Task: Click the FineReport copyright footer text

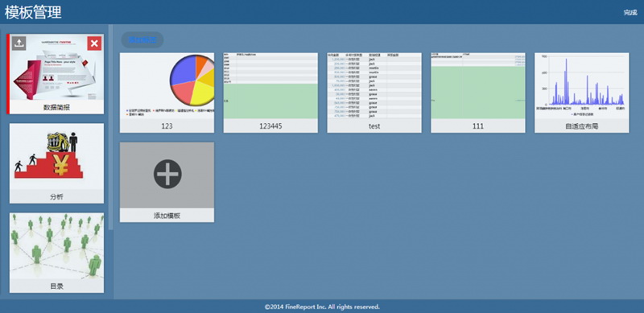Action: 322,307
